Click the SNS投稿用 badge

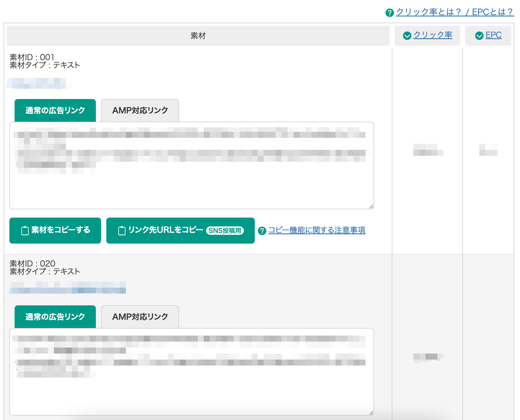point(225,231)
